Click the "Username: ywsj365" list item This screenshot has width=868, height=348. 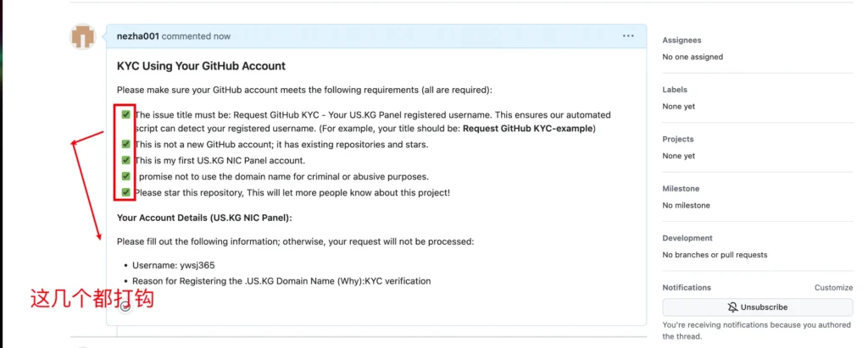coord(174,265)
